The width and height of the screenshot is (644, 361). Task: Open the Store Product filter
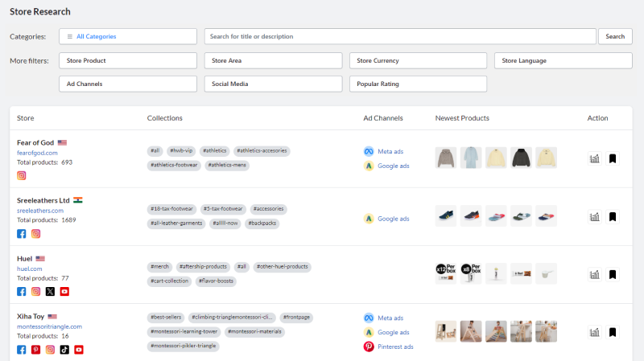[x=128, y=61]
